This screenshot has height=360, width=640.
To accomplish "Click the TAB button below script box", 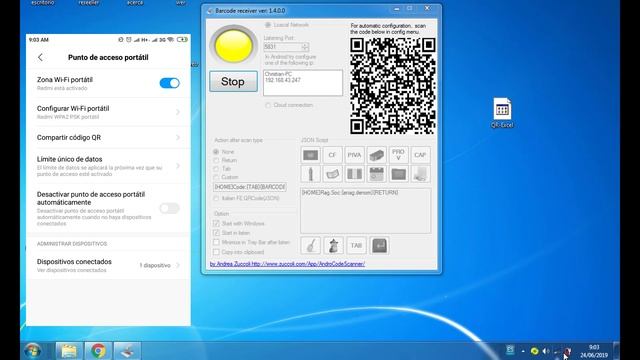I will 356,246.
